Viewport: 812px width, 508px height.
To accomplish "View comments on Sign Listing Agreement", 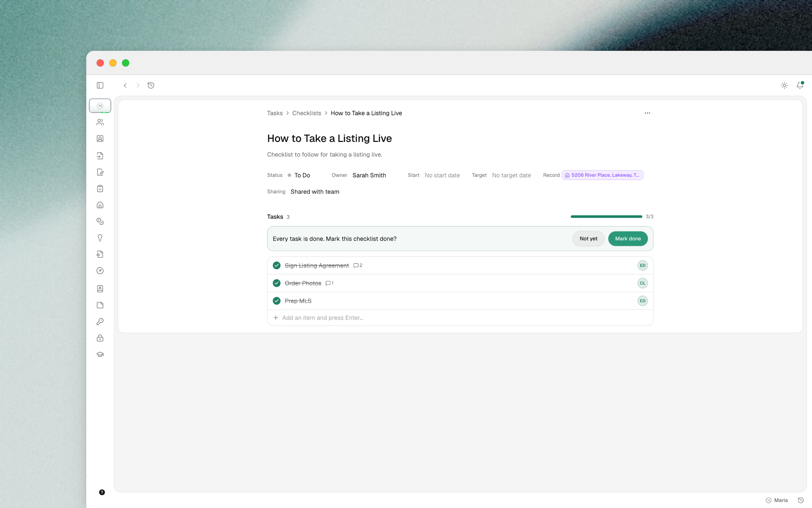I will [x=358, y=265].
